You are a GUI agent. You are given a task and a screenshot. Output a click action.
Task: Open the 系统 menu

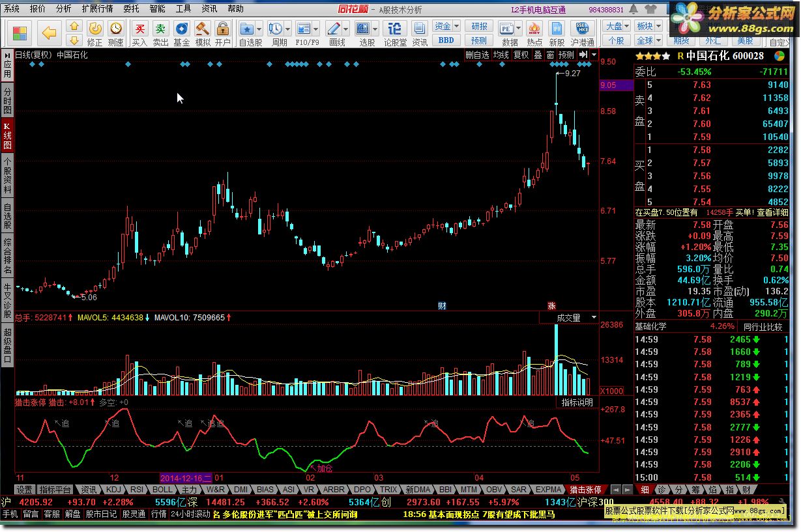12,9
